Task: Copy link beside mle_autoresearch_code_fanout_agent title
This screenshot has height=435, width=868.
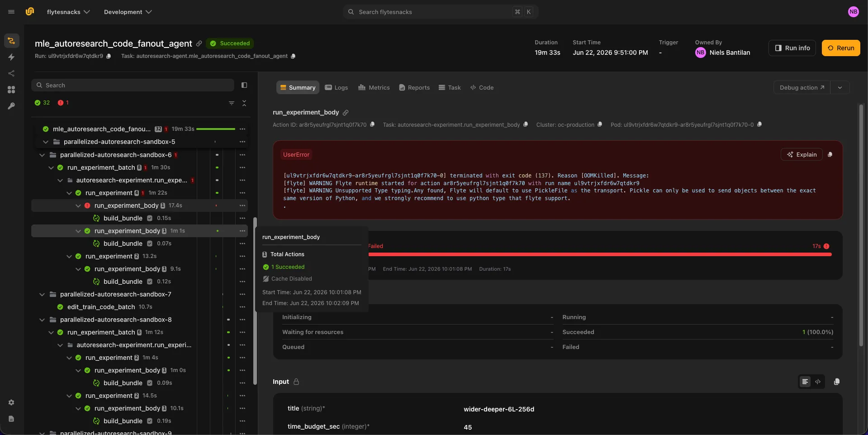Action: pos(199,43)
